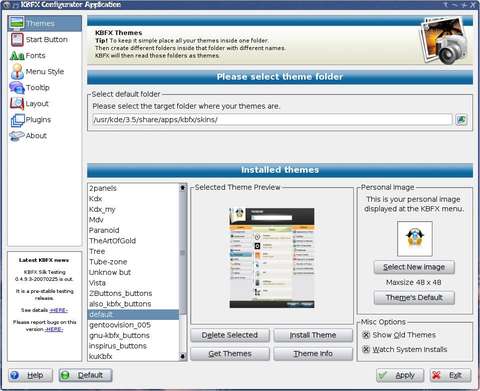Click the window menu icon in title bar

click(6, 5)
